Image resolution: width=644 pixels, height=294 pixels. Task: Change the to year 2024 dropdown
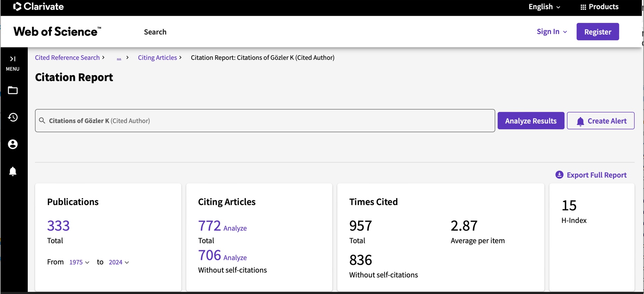point(119,262)
